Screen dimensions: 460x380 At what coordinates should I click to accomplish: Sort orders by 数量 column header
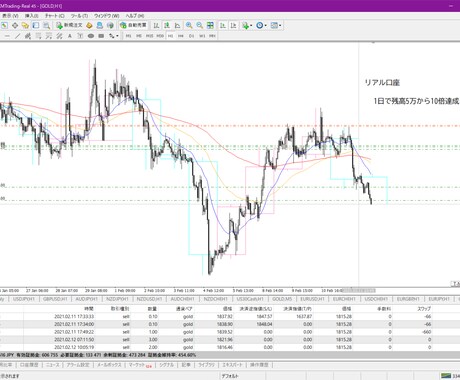pyautogui.click(x=152, y=309)
